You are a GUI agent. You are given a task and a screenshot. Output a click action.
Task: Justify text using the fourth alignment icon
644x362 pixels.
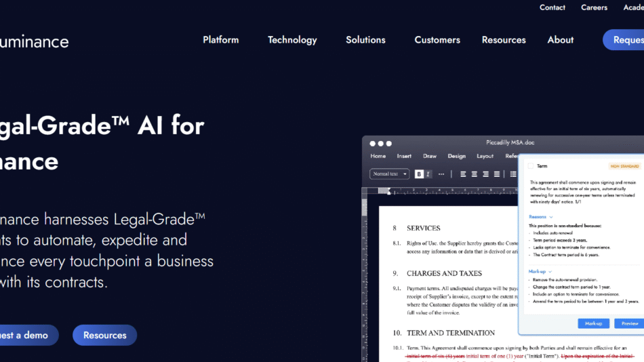[x=498, y=174]
